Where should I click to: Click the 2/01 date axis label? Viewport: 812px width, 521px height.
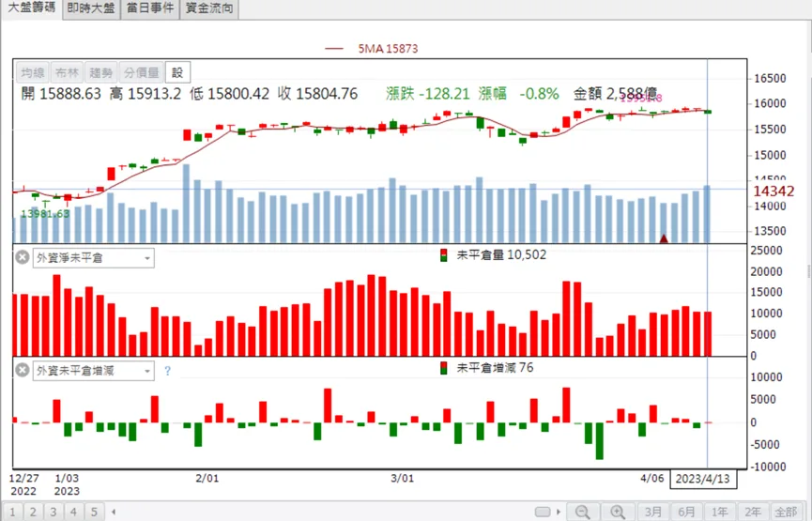click(x=207, y=478)
